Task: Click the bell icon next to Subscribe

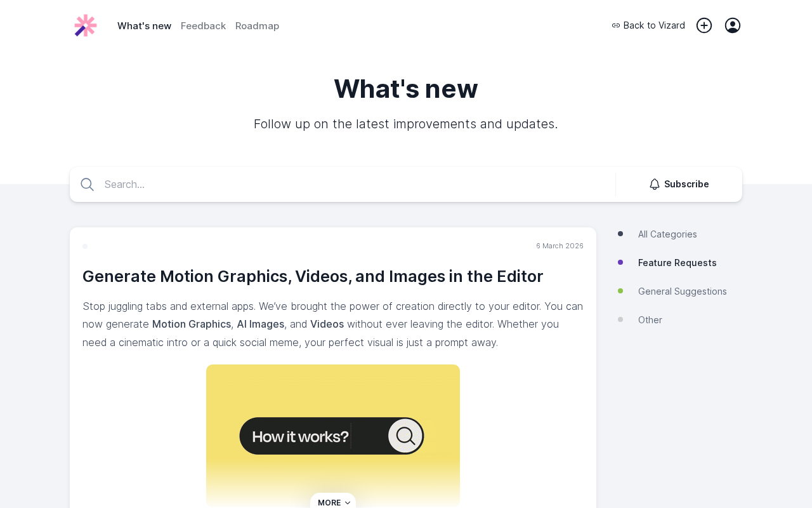Action: point(655,184)
